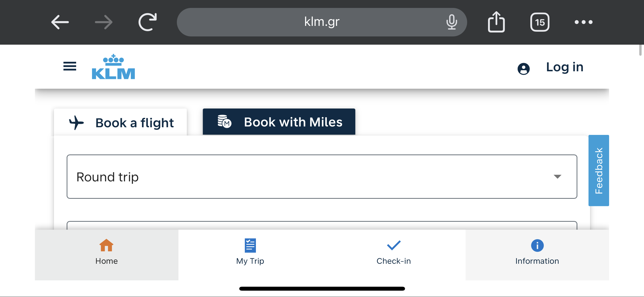Click the forward navigation arrow
644x297 pixels.
pyautogui.click(x=104, y=22)
